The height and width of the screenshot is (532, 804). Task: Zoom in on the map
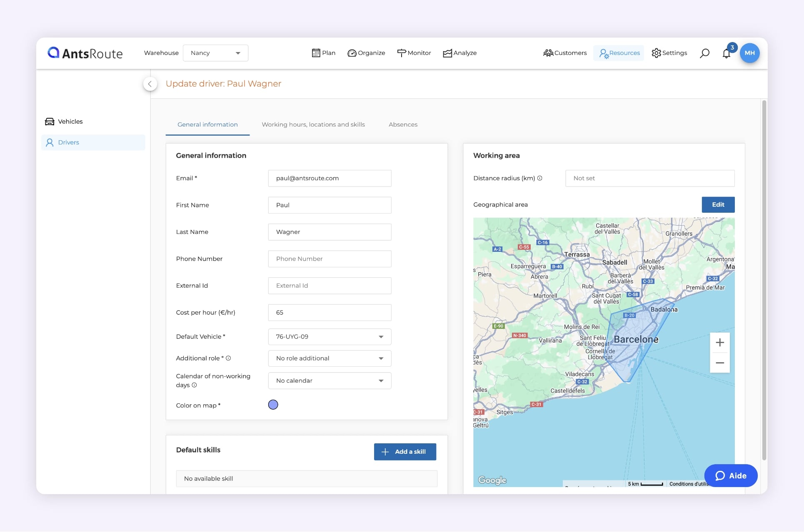719,343
